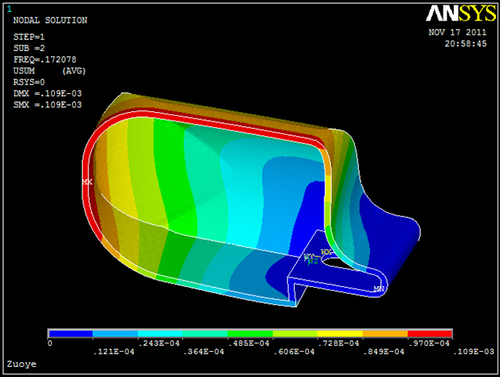Click the red legend color segment
The width and height of the screenshot is (500, 377).
[430, 334]
